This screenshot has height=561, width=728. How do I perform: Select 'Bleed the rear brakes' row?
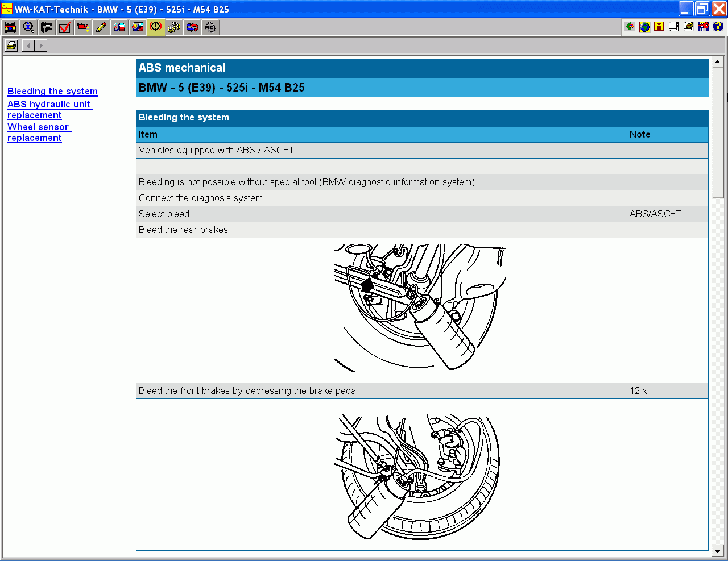(422, 230)
